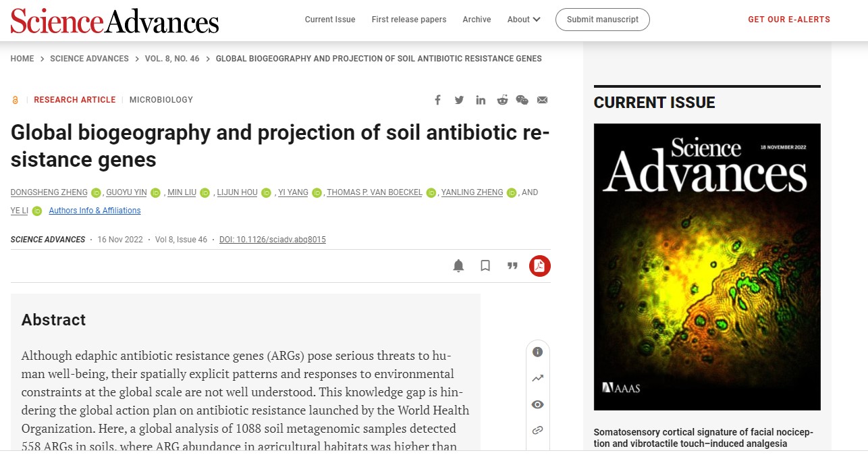Screen dimensions: 868x455
Task: Click Submit manuscript button
Action: (x=602, y=20)
